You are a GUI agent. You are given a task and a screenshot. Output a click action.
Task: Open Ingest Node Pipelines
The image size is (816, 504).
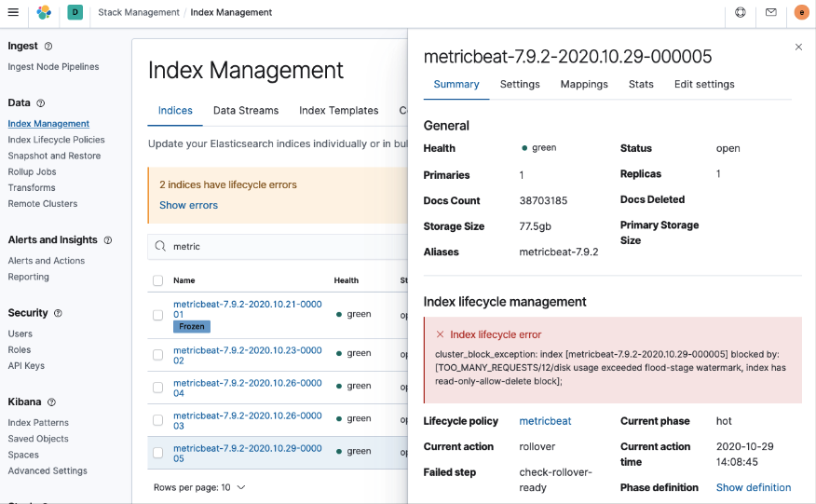coord(53,67)
